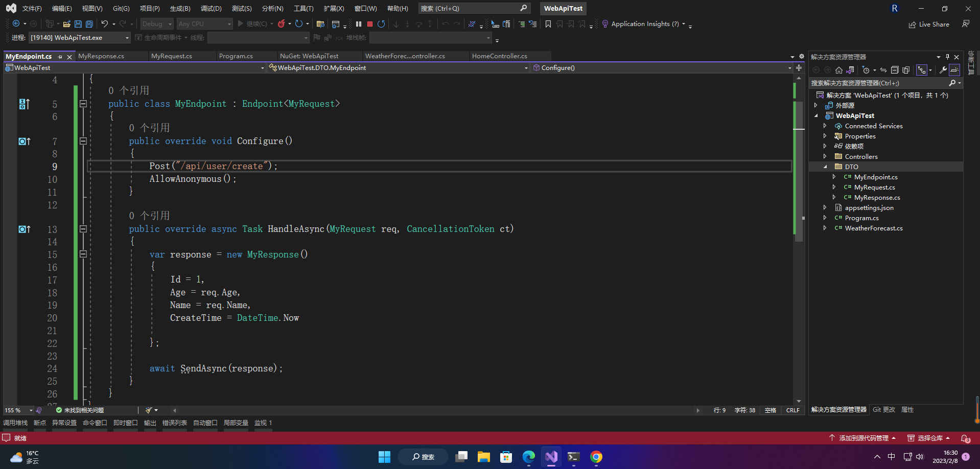Click 选择仓库 in the status bar
The height and width of the screenshot is (469, 980).
929,438
